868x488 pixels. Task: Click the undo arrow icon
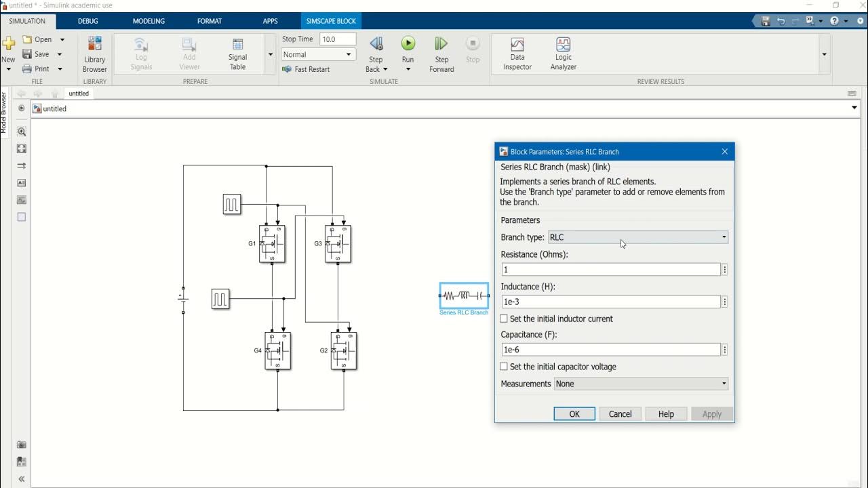pos(781,21)
